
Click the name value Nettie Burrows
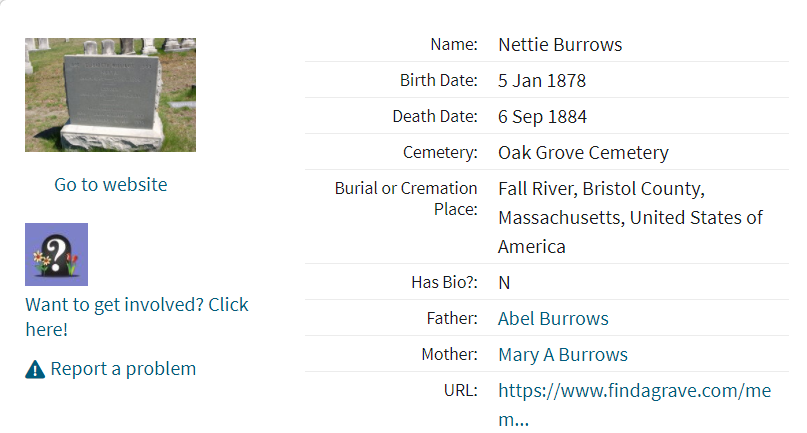pos(560,45)
